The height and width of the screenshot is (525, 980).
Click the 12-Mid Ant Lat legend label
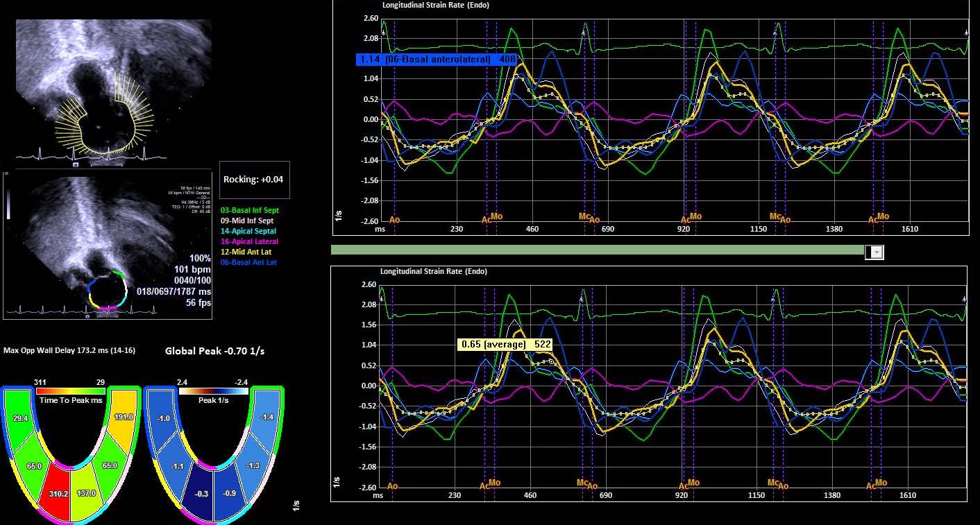[x=246, y=252]
